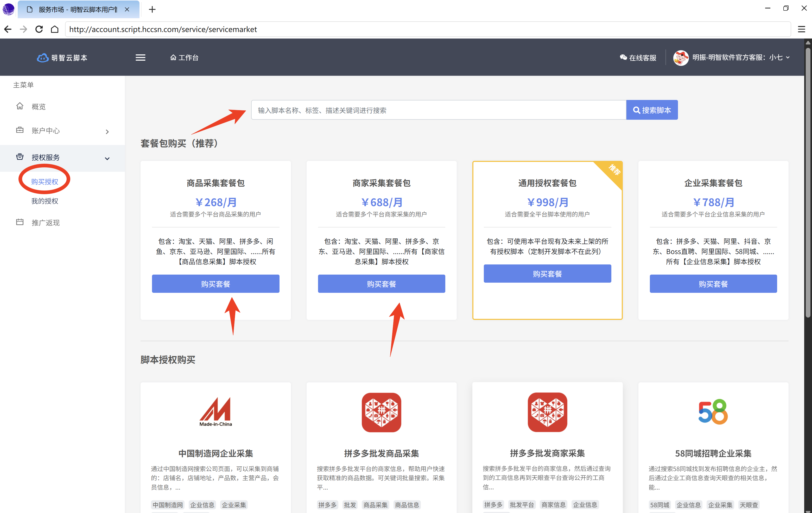
Task: Focus the script search input field
Action: click(438, 110)
